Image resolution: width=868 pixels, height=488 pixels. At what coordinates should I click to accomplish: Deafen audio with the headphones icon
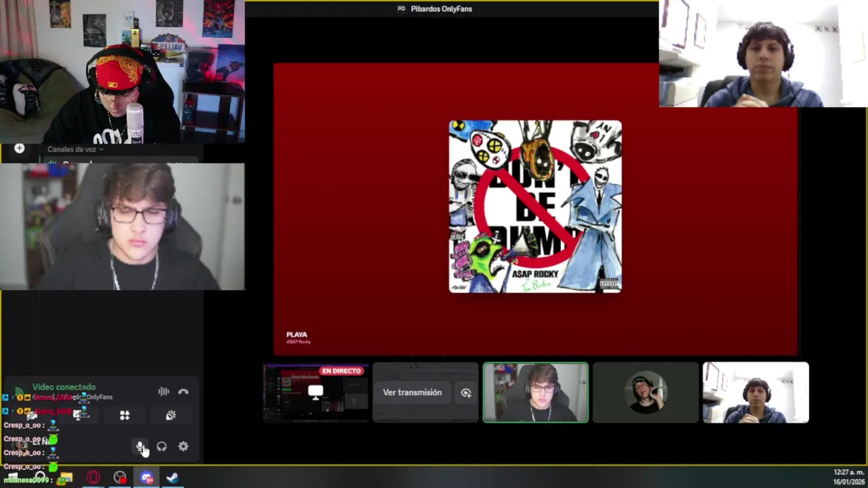tap(161, 447)
